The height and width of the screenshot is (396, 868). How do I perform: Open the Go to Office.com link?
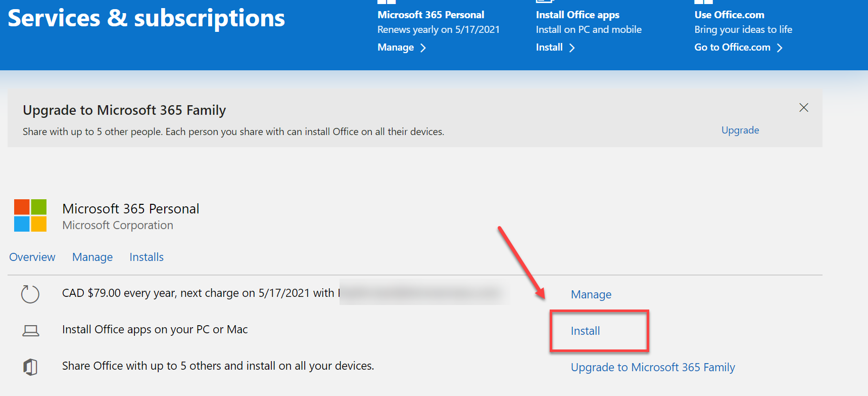[732, 47]
